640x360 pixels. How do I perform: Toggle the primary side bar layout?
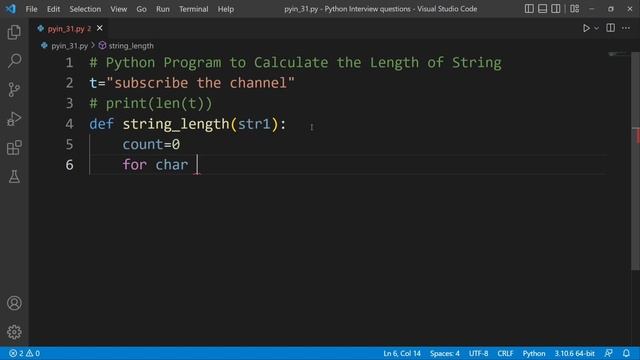(x=529, y=9)
